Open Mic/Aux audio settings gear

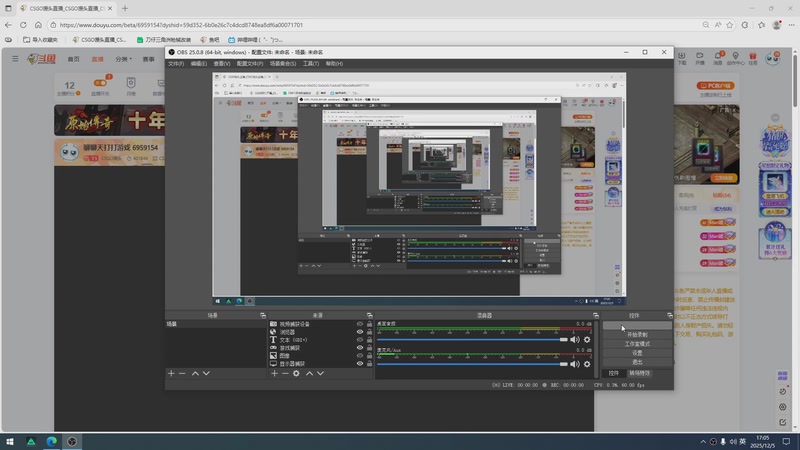click(x=587, y=364)
